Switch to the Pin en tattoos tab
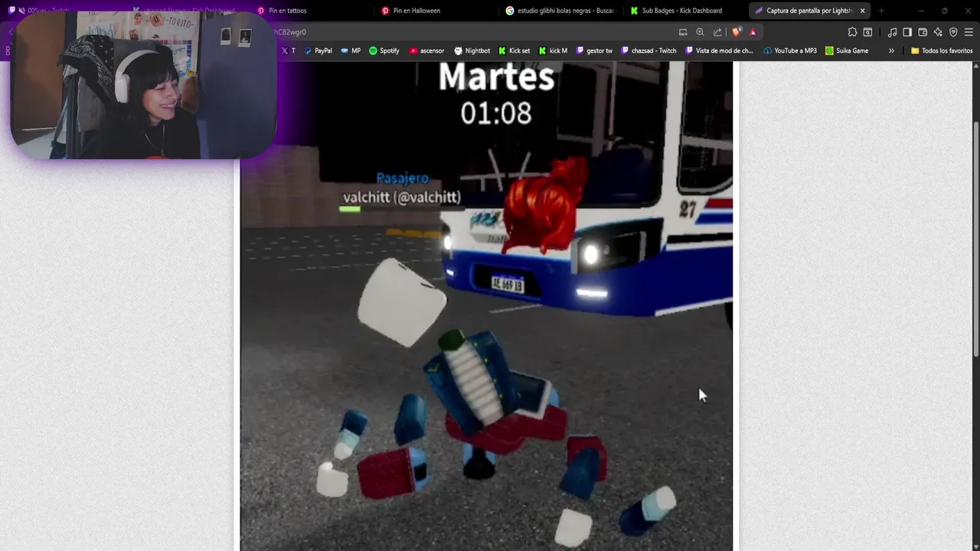Viewport: 980px width, 551px height. point(312,11)
